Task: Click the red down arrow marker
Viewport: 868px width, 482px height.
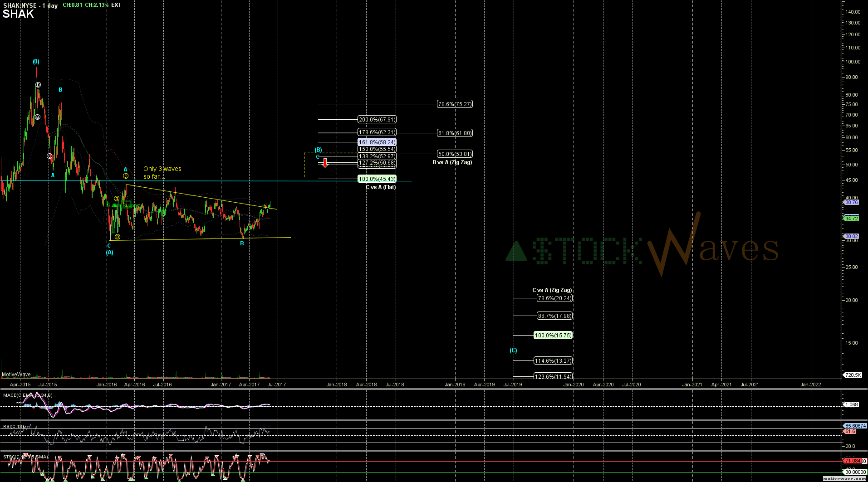Action: point(325,162)
